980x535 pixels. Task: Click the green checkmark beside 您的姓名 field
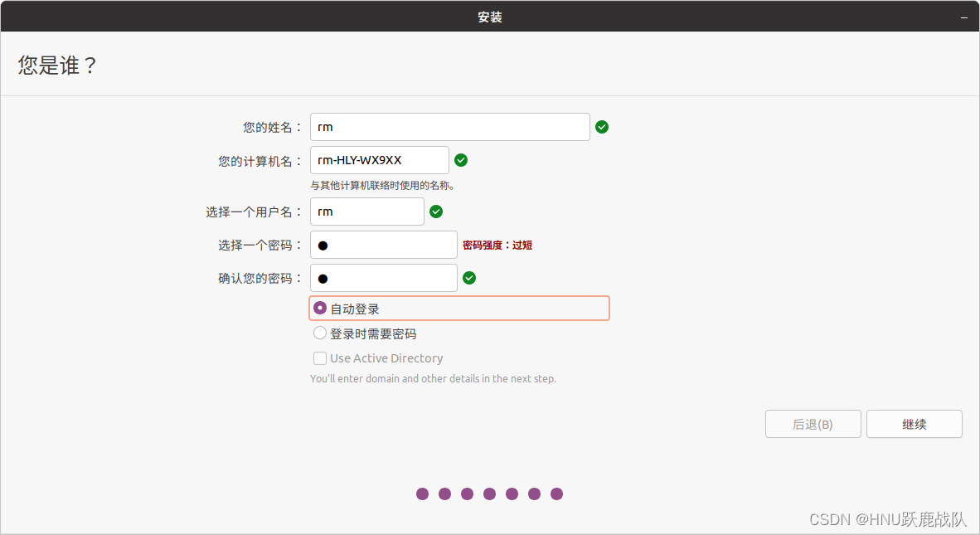pos(601,127)
